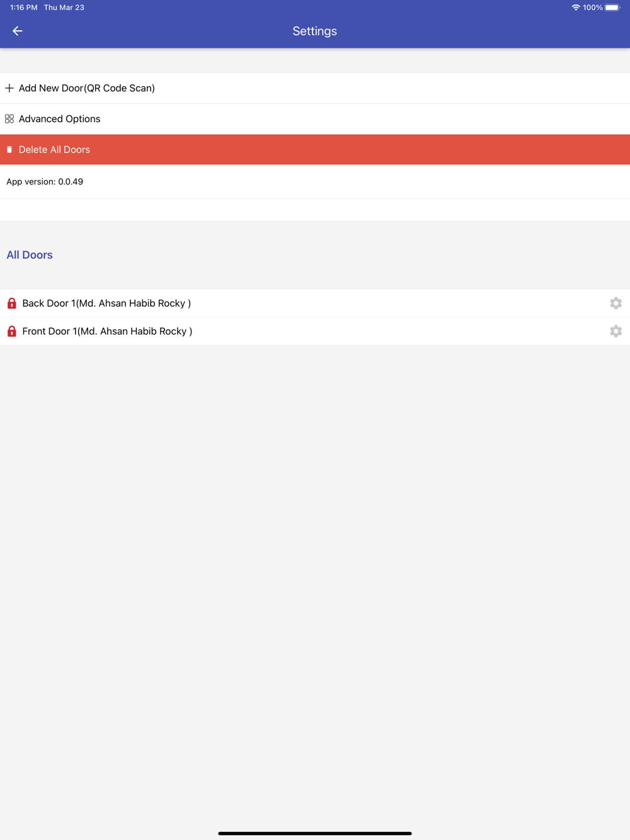630x840 pixels.
Task: Tap the Settings title in header
Action: click(315, 31)
